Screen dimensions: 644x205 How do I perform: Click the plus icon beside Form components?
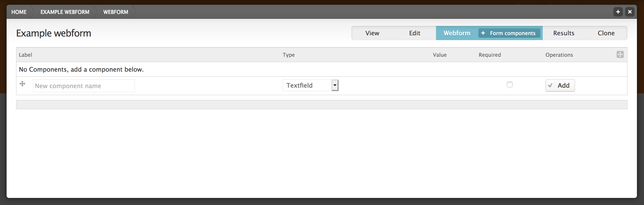[483, 33]
